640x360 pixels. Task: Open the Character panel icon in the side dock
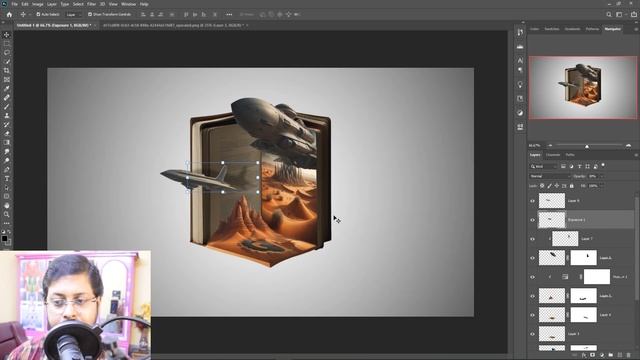520,60
